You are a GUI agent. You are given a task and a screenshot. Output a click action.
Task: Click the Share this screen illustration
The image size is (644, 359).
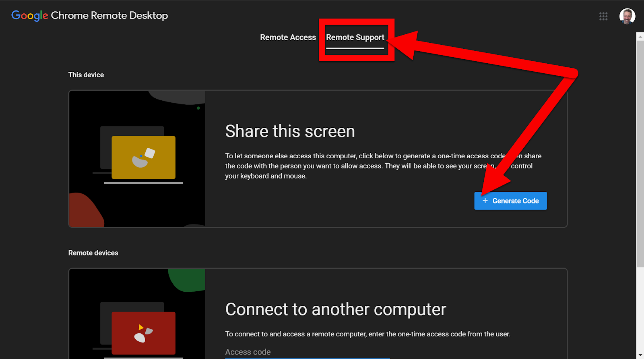[x=137, y=159]
